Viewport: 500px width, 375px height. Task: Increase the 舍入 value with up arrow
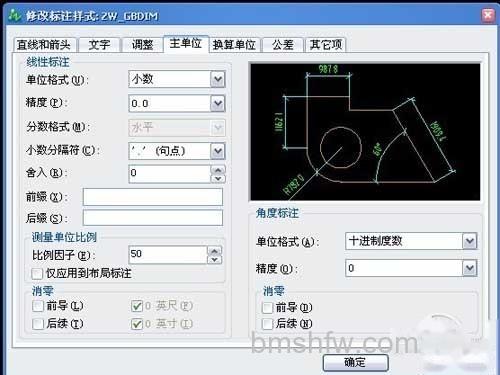pos(218,170)
